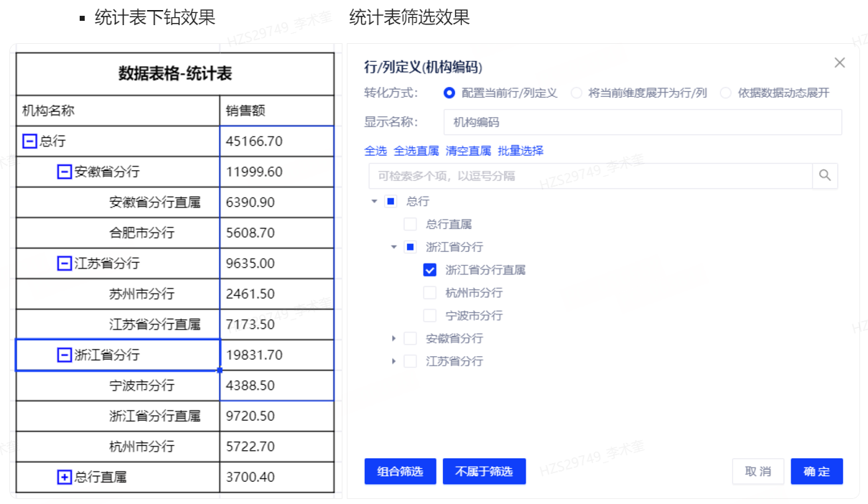Collapse the 浙江省分行 tree node arrow
868x504 pixels.
[393, 247]
